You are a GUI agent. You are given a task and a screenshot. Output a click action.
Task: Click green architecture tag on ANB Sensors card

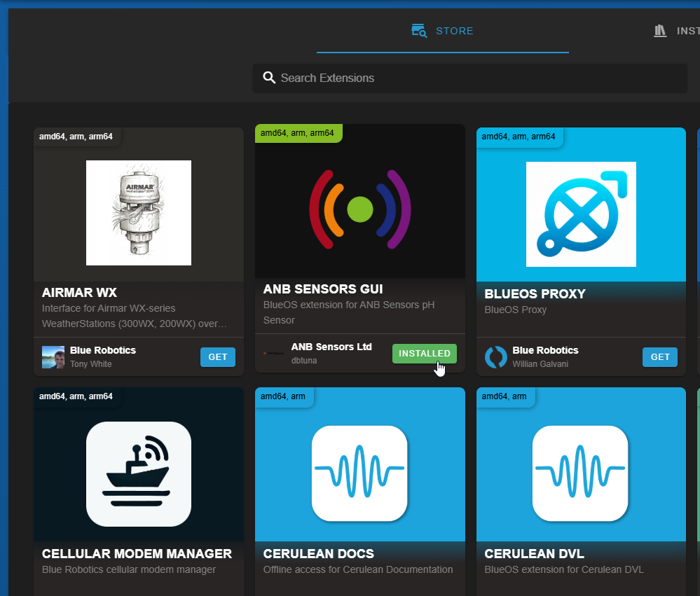(x=298, y=133)
